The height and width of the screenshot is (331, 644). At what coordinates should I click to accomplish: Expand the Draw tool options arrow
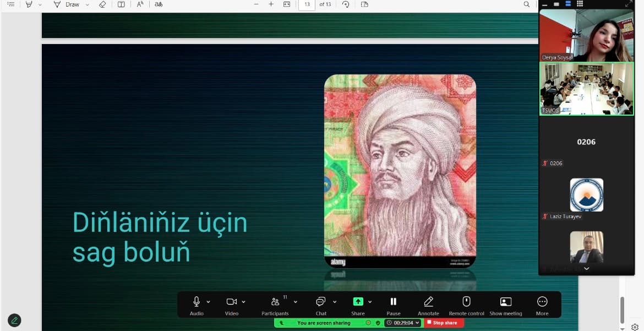(87, 4)
